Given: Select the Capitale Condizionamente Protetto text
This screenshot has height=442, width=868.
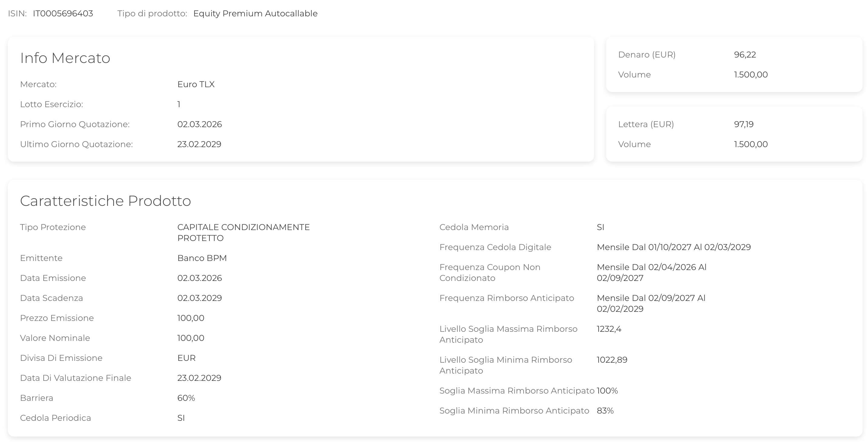Looking at the screenshot, I should 243,233.
